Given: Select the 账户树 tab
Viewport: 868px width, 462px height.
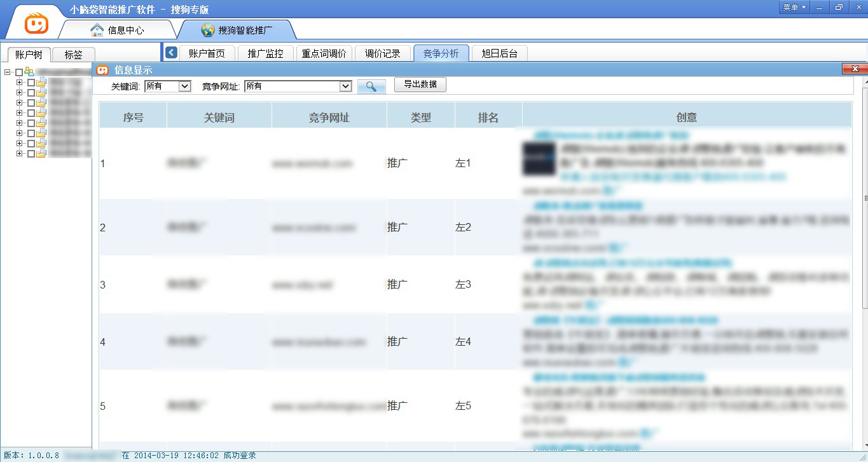Looking at the screenshot, I should pos(29,55).
